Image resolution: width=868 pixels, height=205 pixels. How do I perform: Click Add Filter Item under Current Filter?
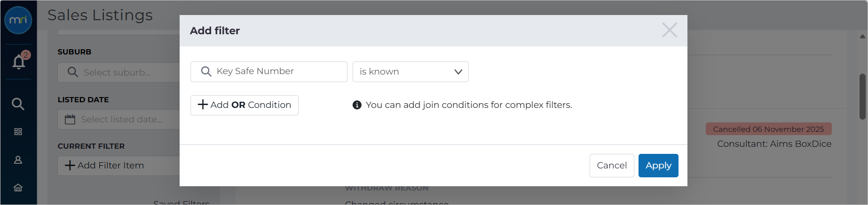(118, 166)
